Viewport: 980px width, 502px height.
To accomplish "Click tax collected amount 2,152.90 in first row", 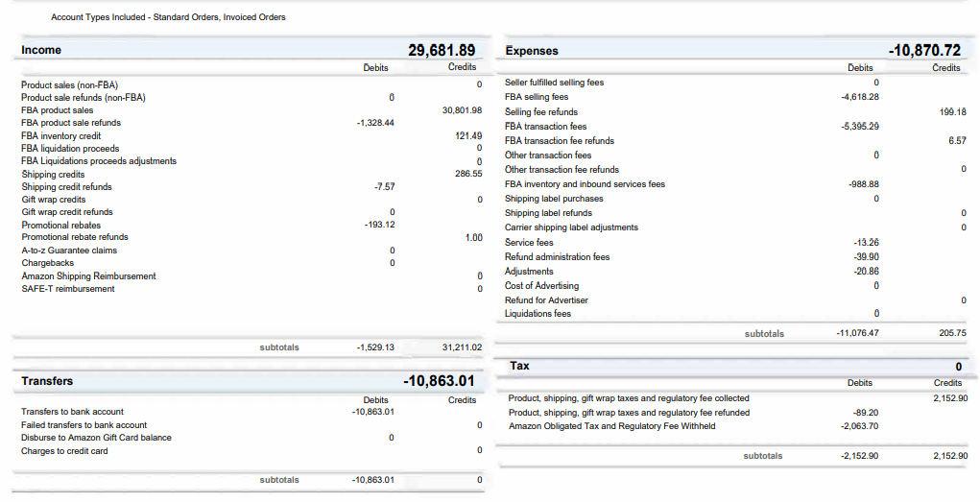I will [x=950, y=398].
